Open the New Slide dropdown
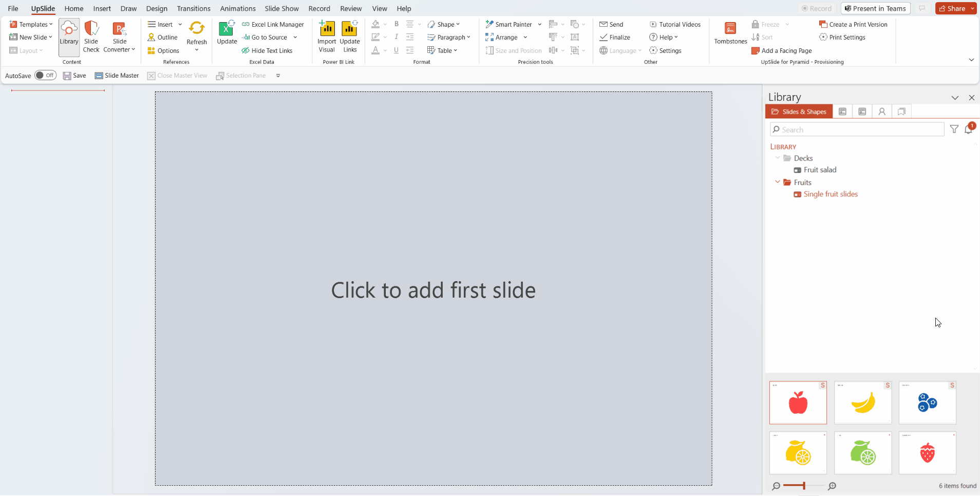 coord(31,37)
